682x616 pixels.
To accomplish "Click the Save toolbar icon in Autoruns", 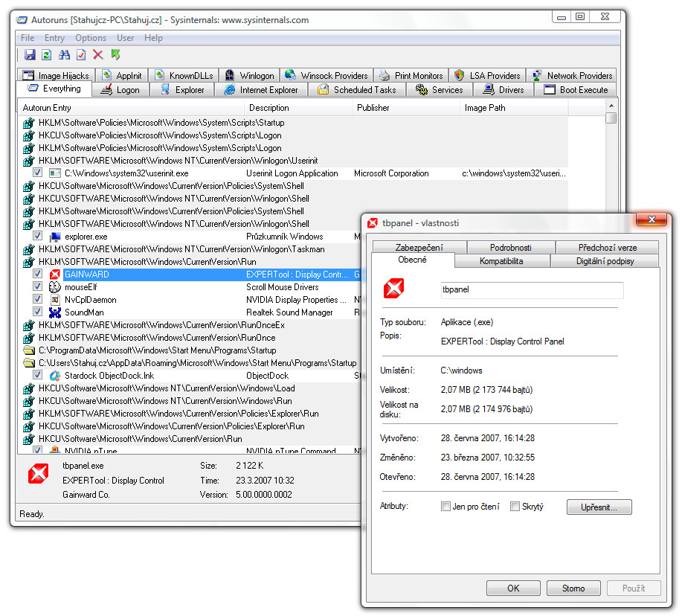I will click(30, 55).
